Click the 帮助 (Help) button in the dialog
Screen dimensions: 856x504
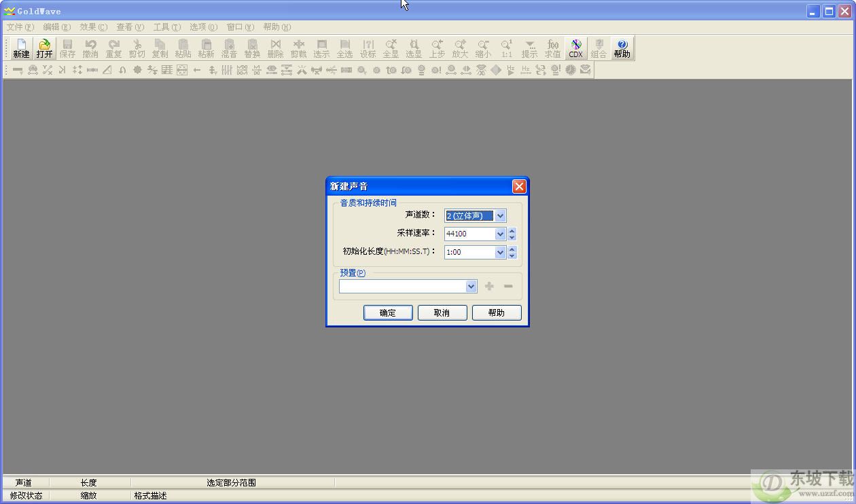[497, 312]
